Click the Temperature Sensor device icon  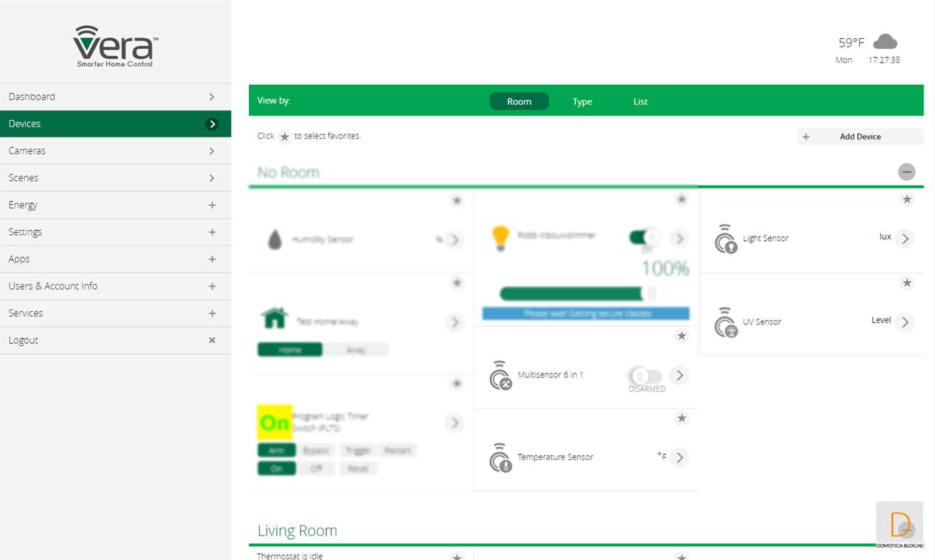500,458
